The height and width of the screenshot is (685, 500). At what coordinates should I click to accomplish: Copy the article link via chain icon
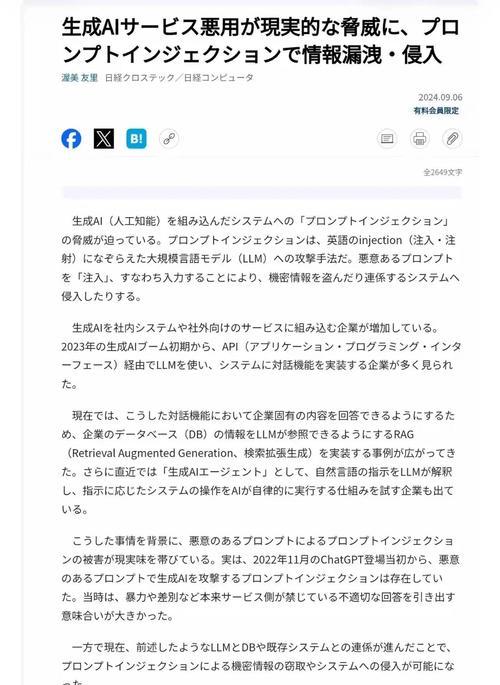[169, 139]
